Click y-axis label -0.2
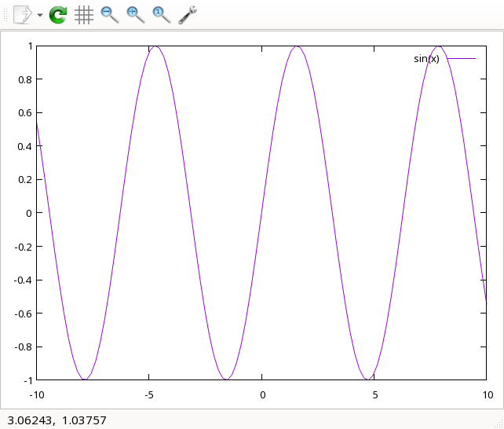The image size is (504, 429). point(23,247)
